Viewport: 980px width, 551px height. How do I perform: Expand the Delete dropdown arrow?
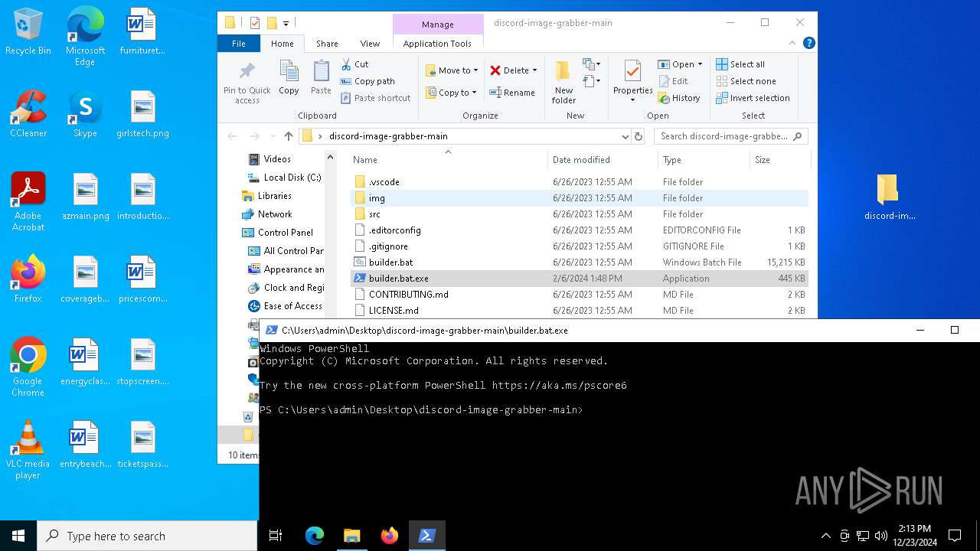pos(534,70)
